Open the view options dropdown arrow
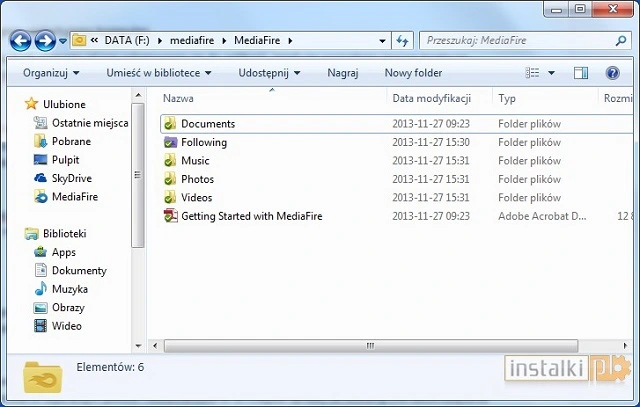Screen dimensions: 640x407 click(551, 73)
